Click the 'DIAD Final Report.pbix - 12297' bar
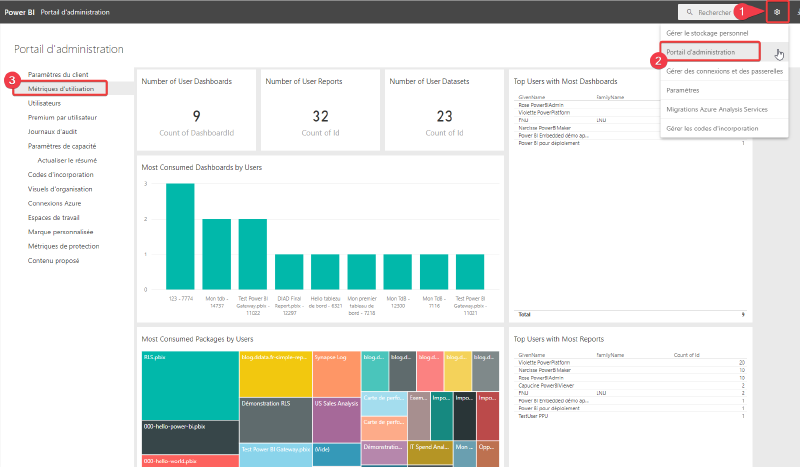The width and height of the screenshot is (800, 467). (x=289, y=272)
